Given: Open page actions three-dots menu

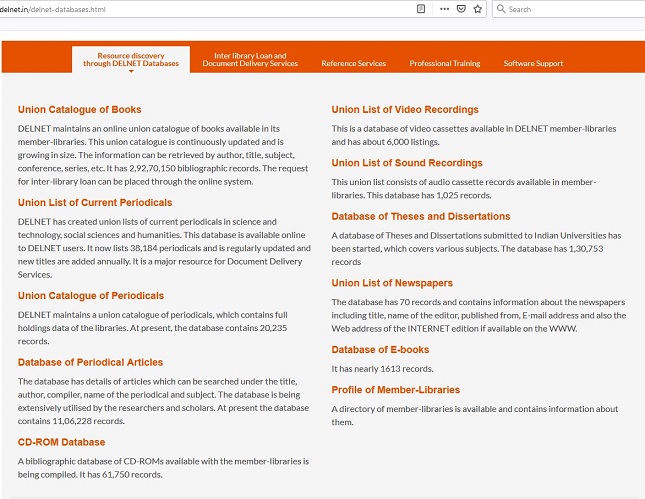Looking at the screenshot, I should tap(444, 9).
